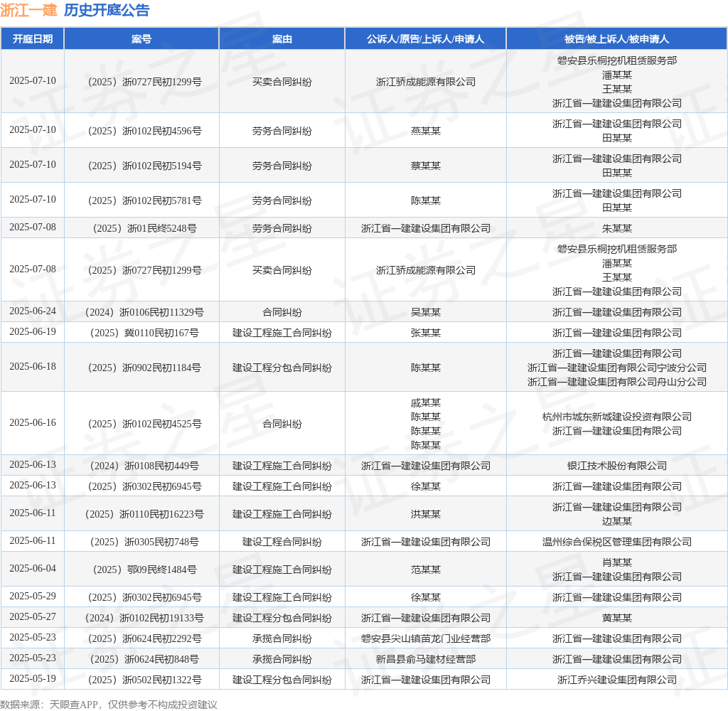This screenshot has width=728, height=711.
Task: Select 浙江省一建建设集团有限公司宁波分公司 defendant
Action: point(617,368)
